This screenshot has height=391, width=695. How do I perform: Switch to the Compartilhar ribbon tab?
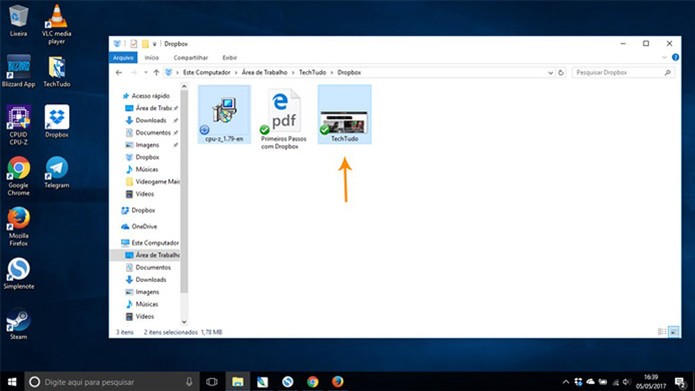[x=191, y=58]
